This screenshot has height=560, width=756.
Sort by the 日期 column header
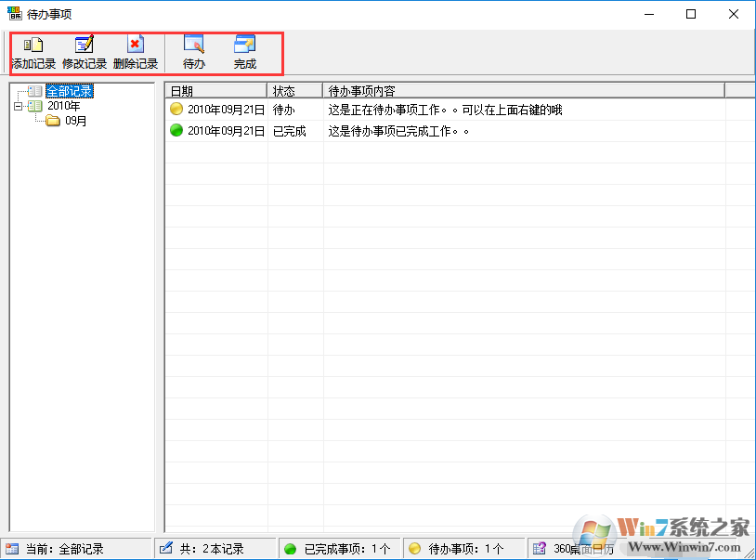click(x=216, y=91)
